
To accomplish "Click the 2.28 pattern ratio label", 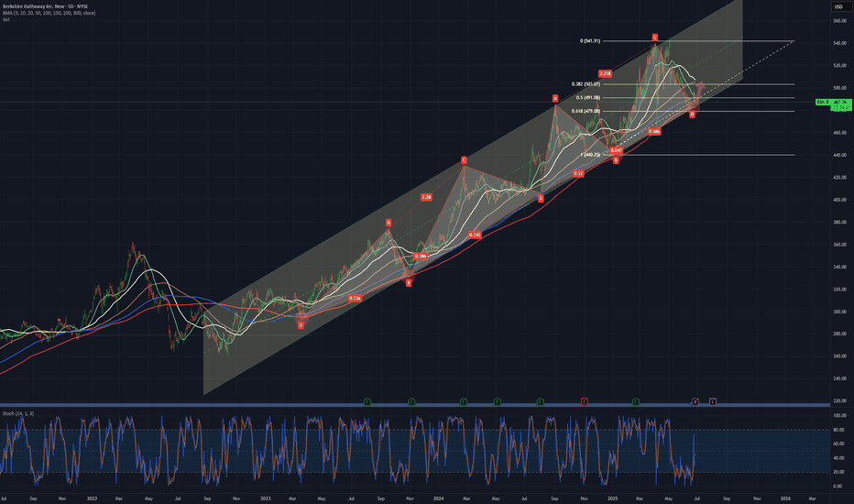I will (x=426, y=197).
